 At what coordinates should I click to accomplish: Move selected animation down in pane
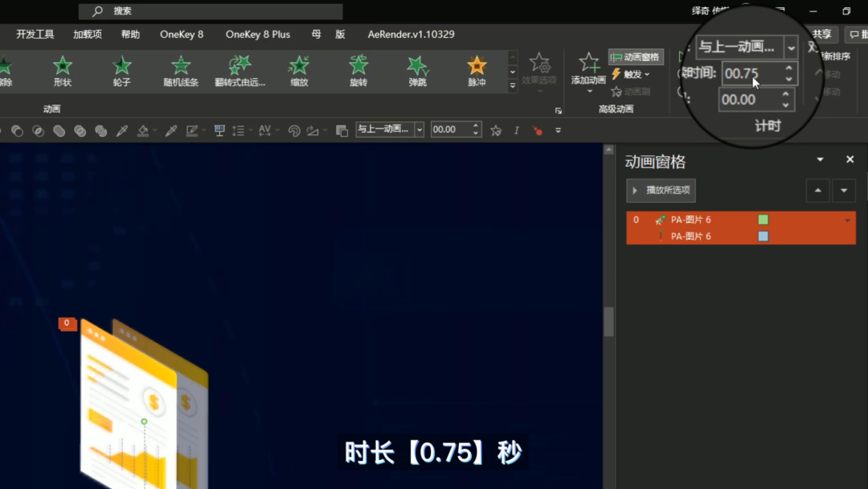[844, 191]
